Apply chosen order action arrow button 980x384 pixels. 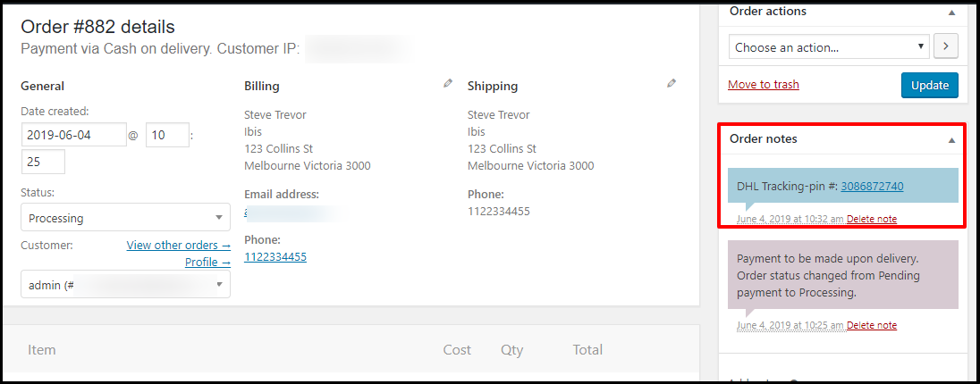point(946,46)
